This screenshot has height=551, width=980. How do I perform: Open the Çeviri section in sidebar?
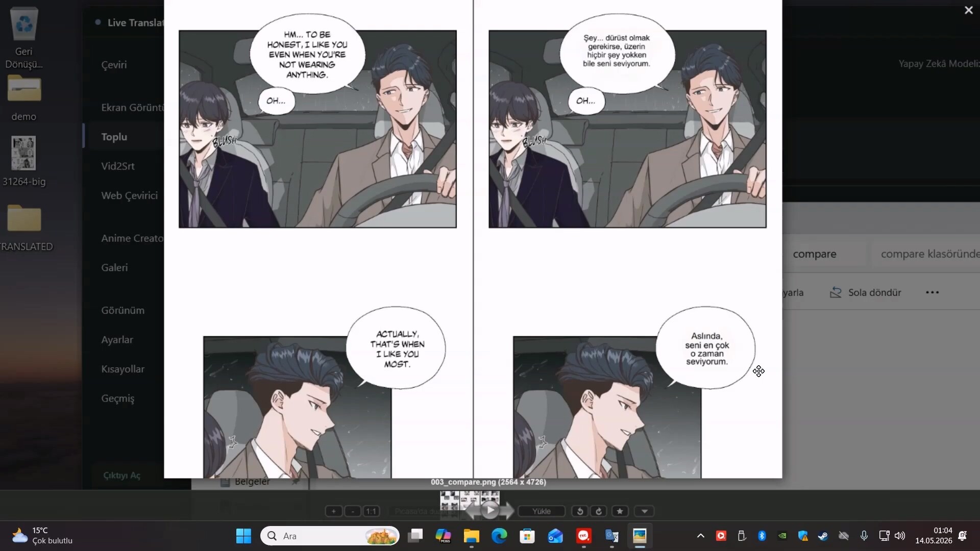(114, 65)
